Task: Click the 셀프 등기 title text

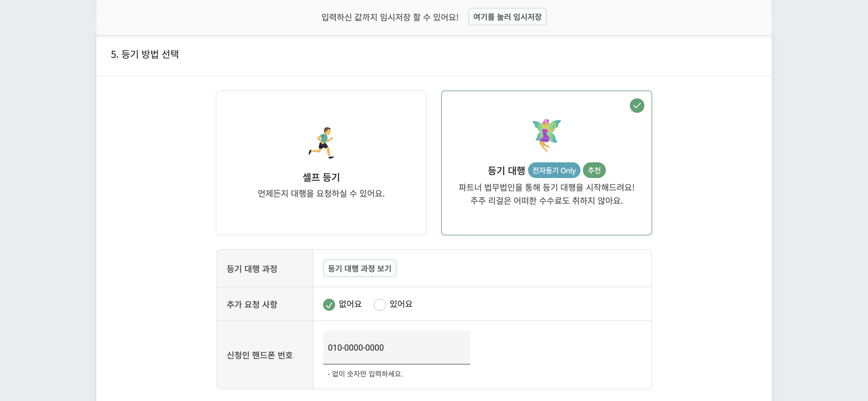Action: tap(321, 177)
